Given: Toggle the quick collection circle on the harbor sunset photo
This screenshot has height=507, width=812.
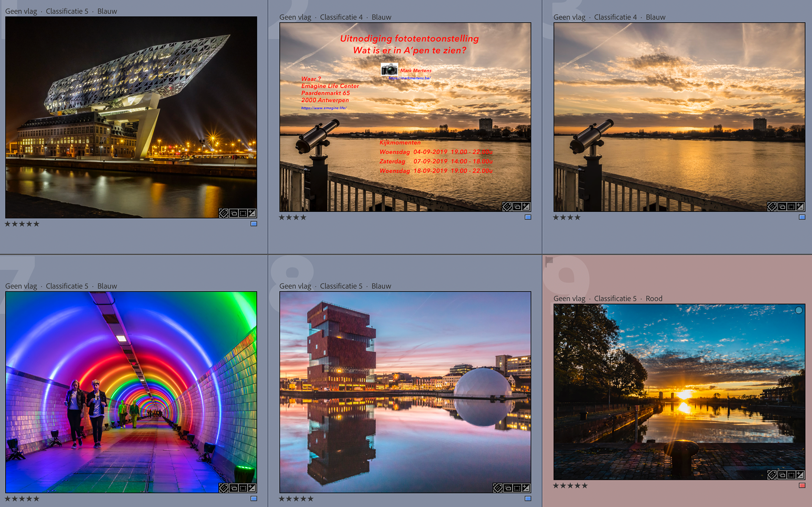Looking at the screenshot, I should (x=798, y=310).
